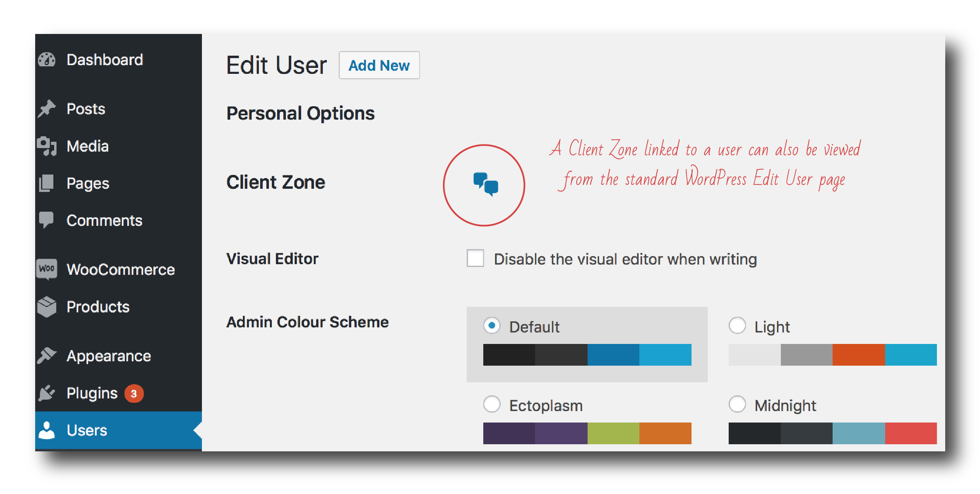Screen dimensions: 980x494
Task: Click the Plugins update count badge
Action: pos(134,394)
